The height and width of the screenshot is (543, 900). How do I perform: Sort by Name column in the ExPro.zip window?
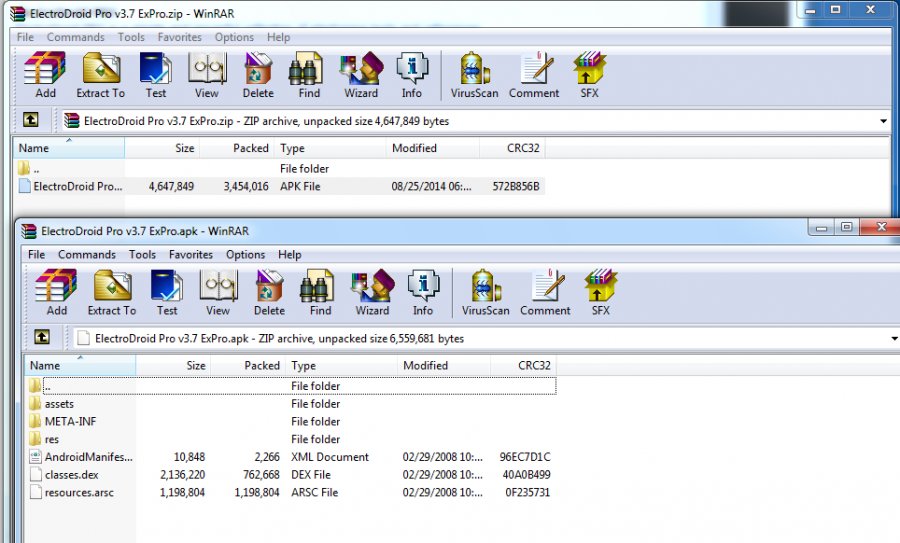tap(68, 148)
